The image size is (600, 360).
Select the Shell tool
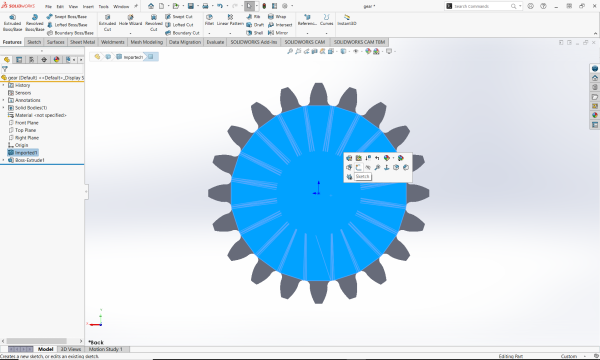tap(254, 33)
